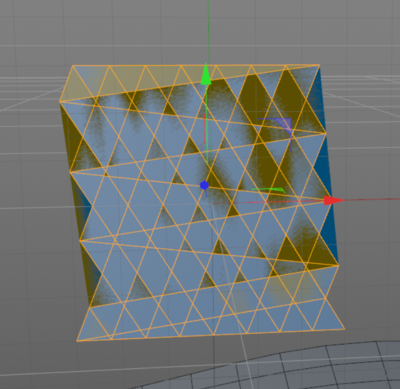Select the blue Z-axis dot handle

click(x=204, y=185)
